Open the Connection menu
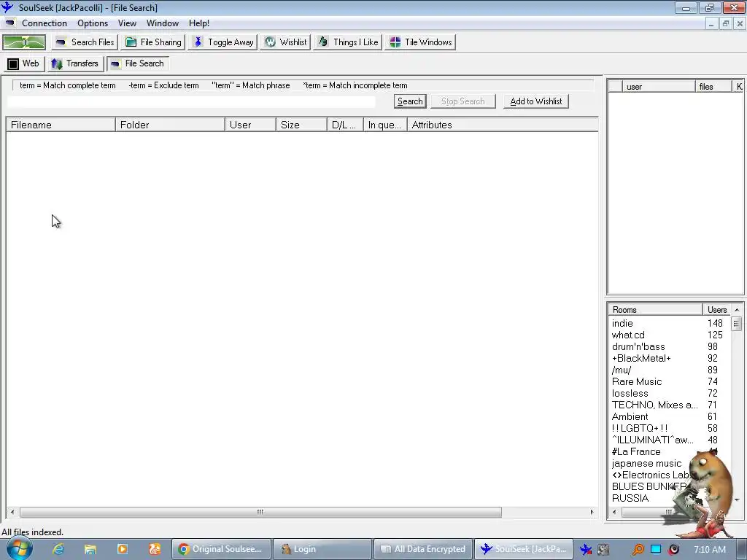This screenshot has width=747, height=560. (44, 23)
